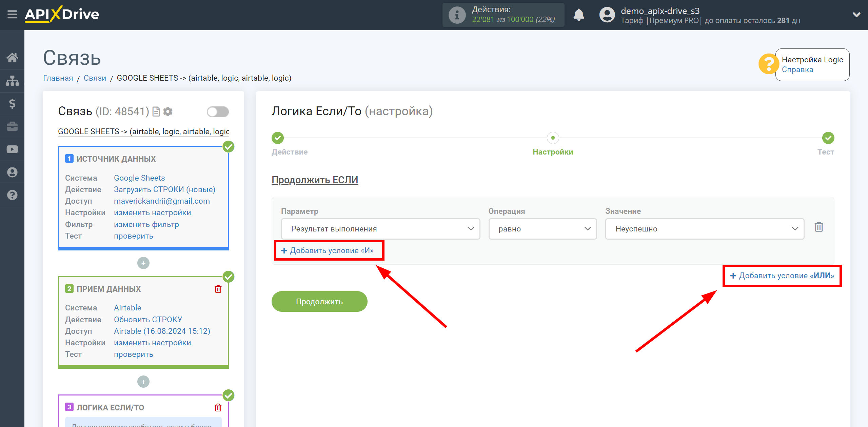Click Airtable изменить настройки

[x=152, y=343]
